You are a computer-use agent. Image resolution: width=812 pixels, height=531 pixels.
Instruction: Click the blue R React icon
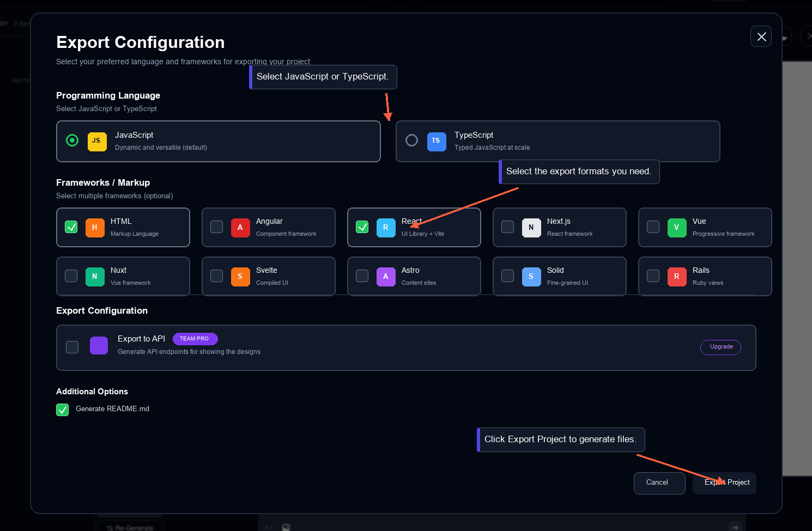click(x=386, y=228)
